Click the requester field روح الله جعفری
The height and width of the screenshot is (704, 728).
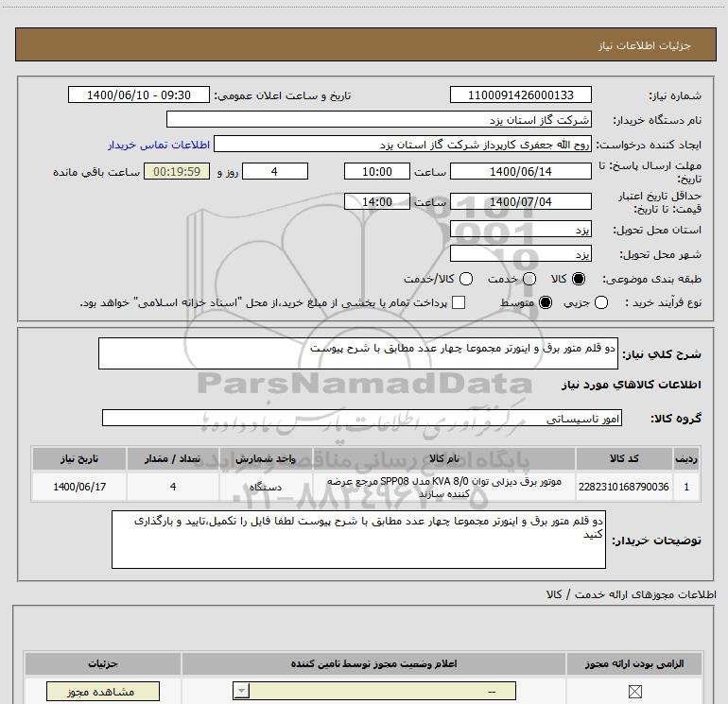coord(403,145)
